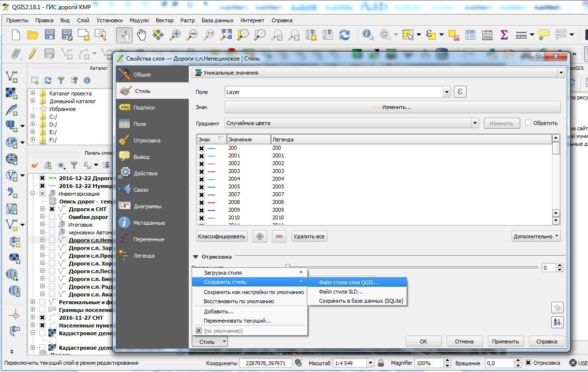Screen dimensions: 588x372
Task: Apply style changes with Применить
Action: [505, 341]
